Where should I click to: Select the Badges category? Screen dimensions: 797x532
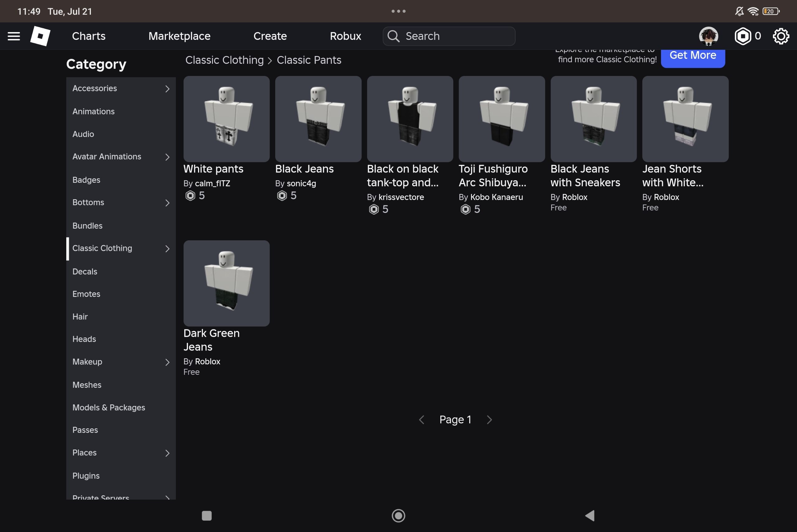(121, 180)
